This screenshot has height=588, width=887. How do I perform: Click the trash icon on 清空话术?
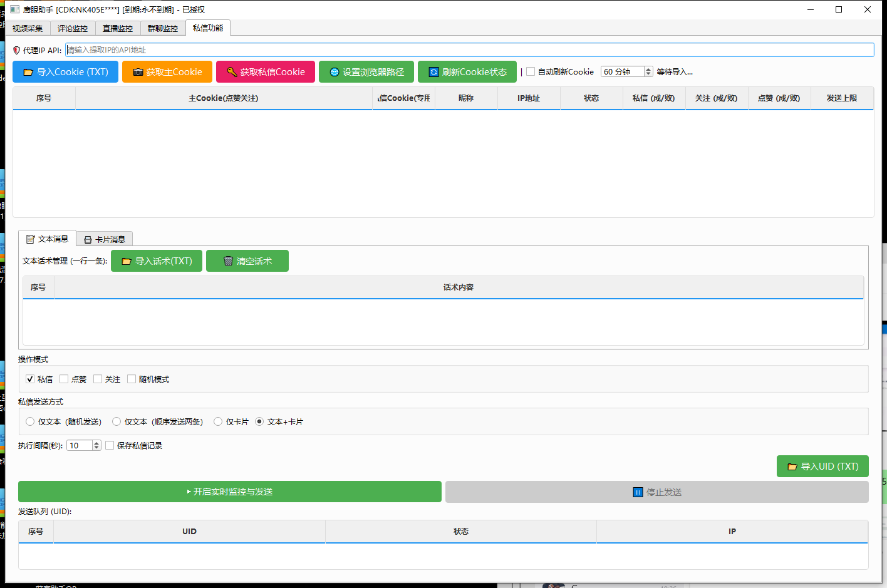[x=228, y=261]
